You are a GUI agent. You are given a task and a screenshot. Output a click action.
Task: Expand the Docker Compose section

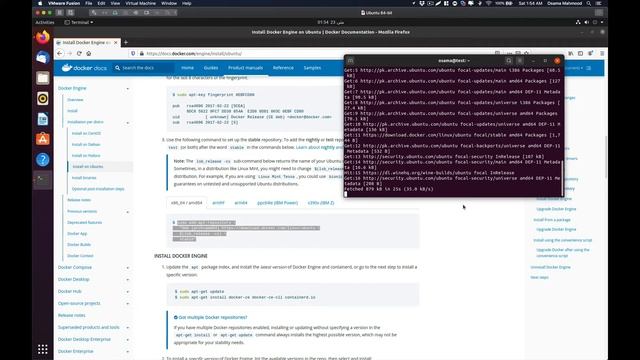[127, 268]
